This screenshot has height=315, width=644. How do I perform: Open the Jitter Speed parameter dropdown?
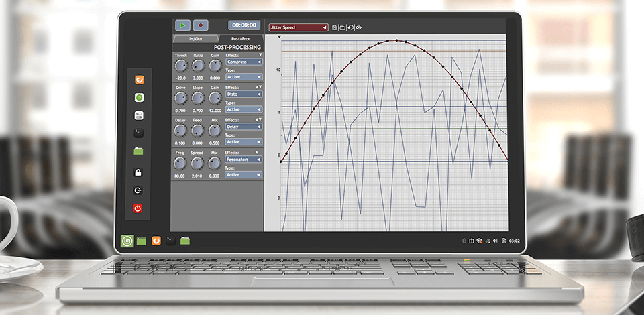299,27
